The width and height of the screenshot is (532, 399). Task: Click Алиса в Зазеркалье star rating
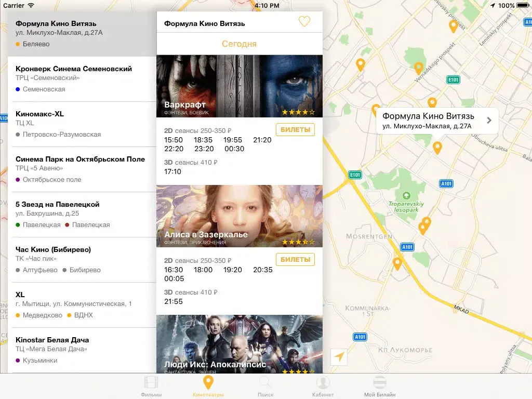point(298,242)
